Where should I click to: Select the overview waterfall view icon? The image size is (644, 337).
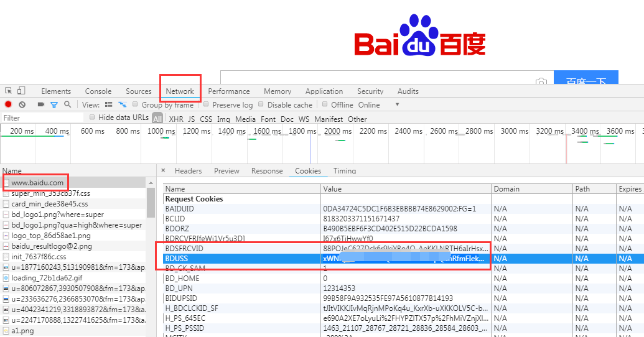122,104
